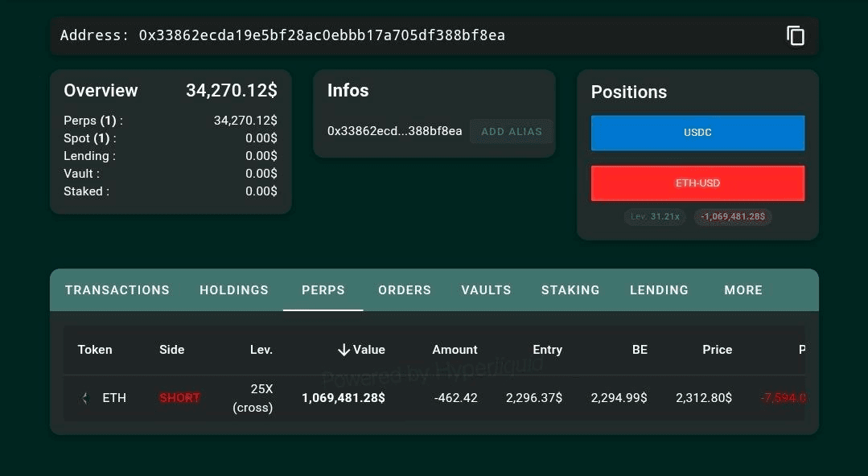Screen dimensions: 868x476
Task: Expand the MORE tab menu
Action: (743, 290)
